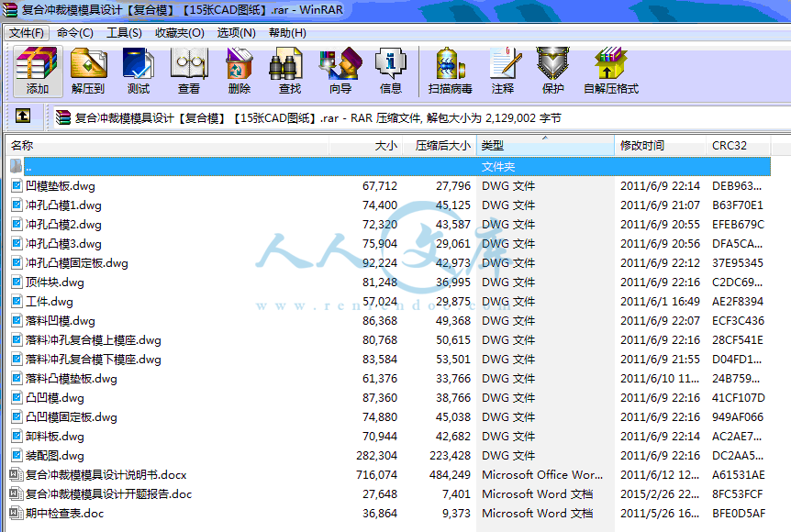Click the SFX (自解压格式) toolbar icon
The width and height of the screenshot is (791, 532).
point(611,71)
